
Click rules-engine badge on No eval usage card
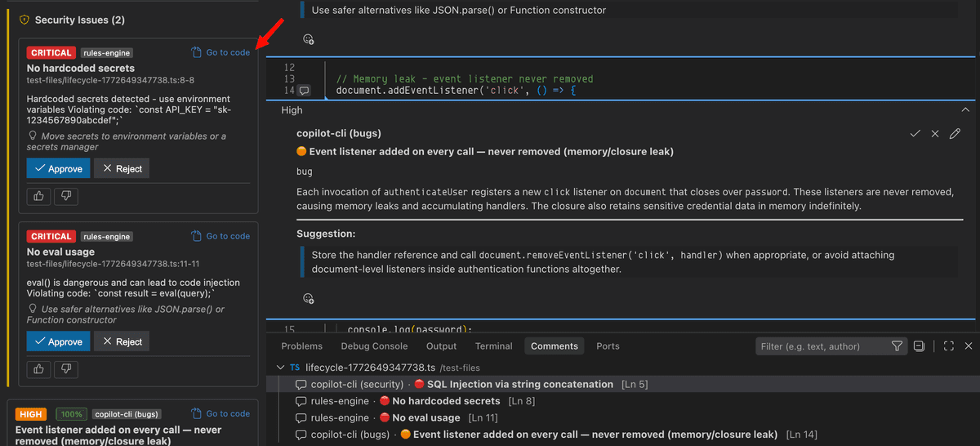[x=106, y=236]
